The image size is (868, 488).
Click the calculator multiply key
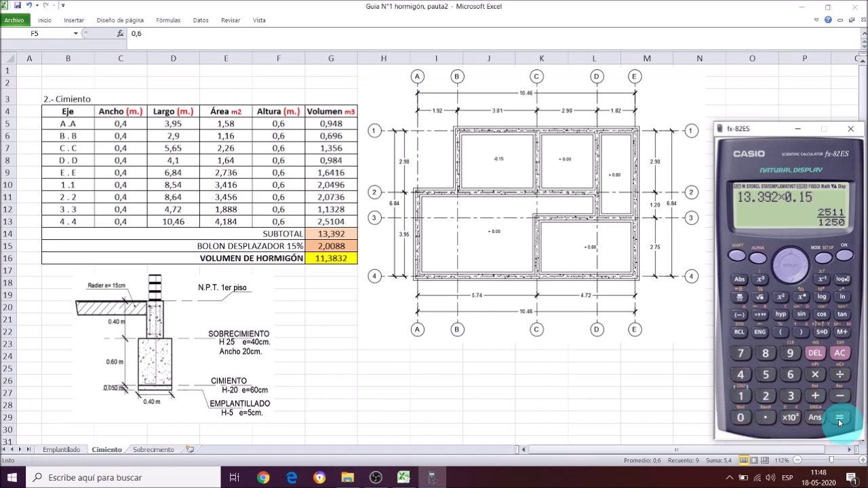click(815, 374)
